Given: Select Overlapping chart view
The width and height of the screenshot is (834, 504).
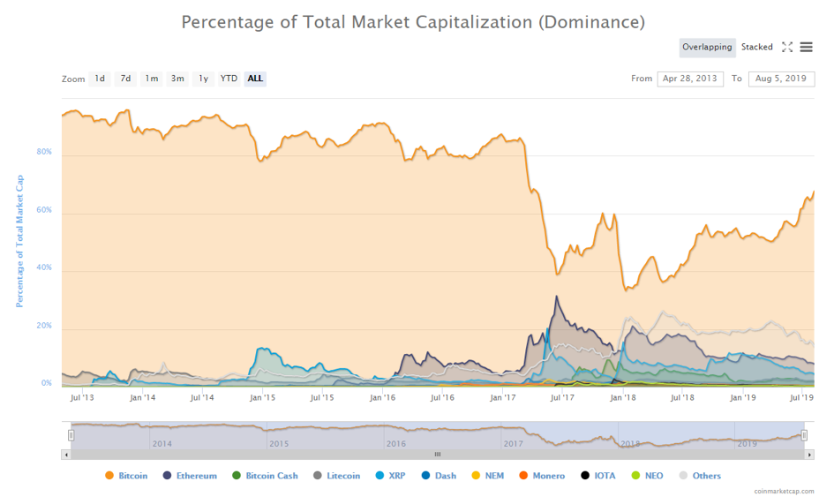Looking at the screenshot, I should [707, 48].
